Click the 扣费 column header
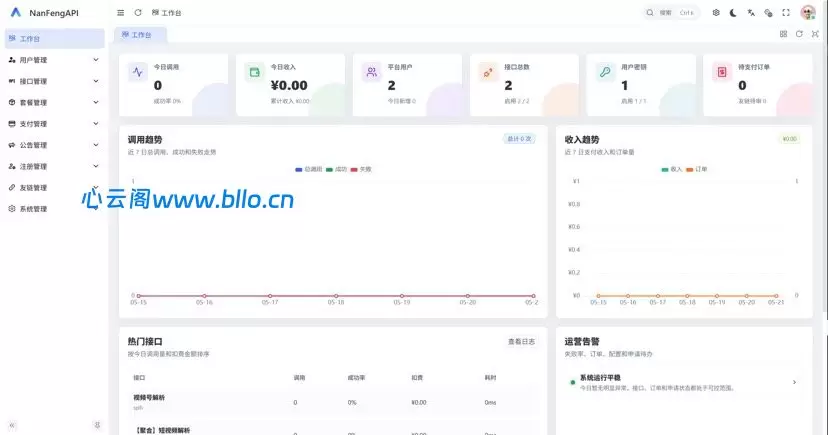828x435 pixels. [417, 377]
